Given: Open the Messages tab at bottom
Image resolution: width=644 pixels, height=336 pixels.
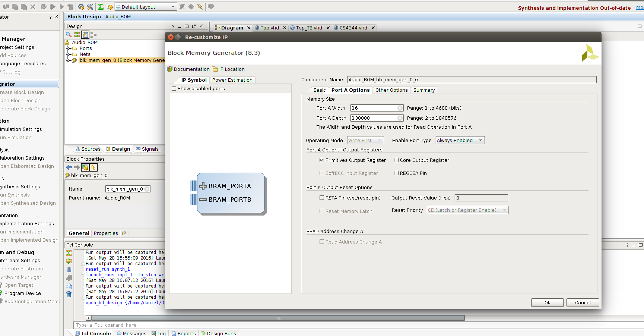Looking at the screenshot, I should pos(131,333).
